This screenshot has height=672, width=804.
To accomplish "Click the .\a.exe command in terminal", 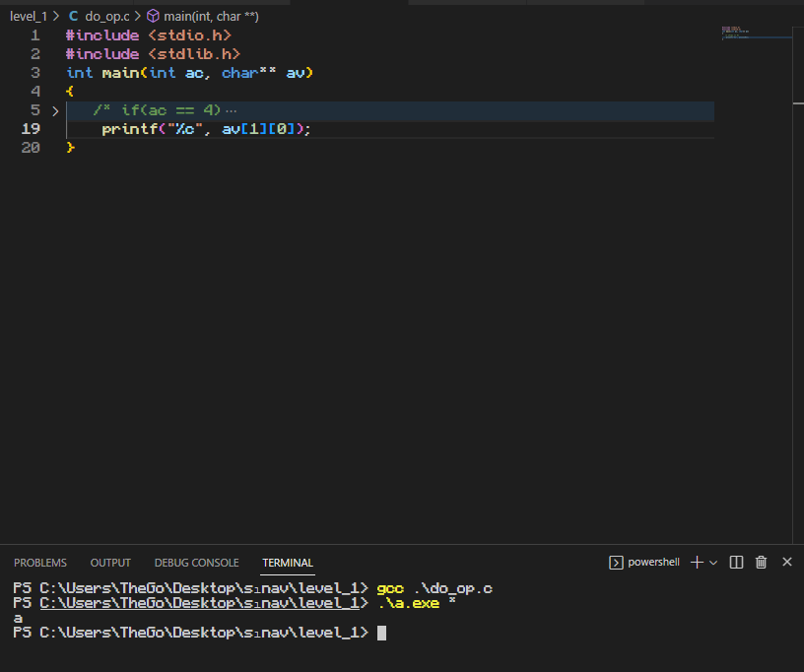I will click(409, 603).
